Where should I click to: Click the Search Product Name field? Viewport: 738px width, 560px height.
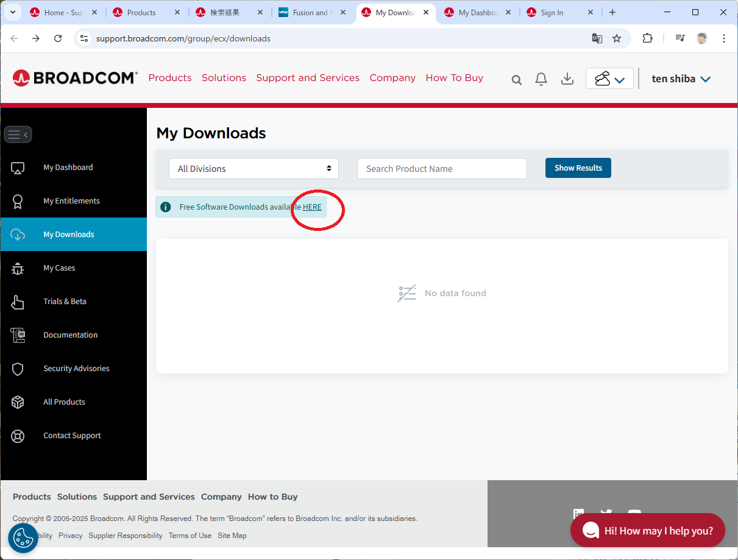(442, 169)
